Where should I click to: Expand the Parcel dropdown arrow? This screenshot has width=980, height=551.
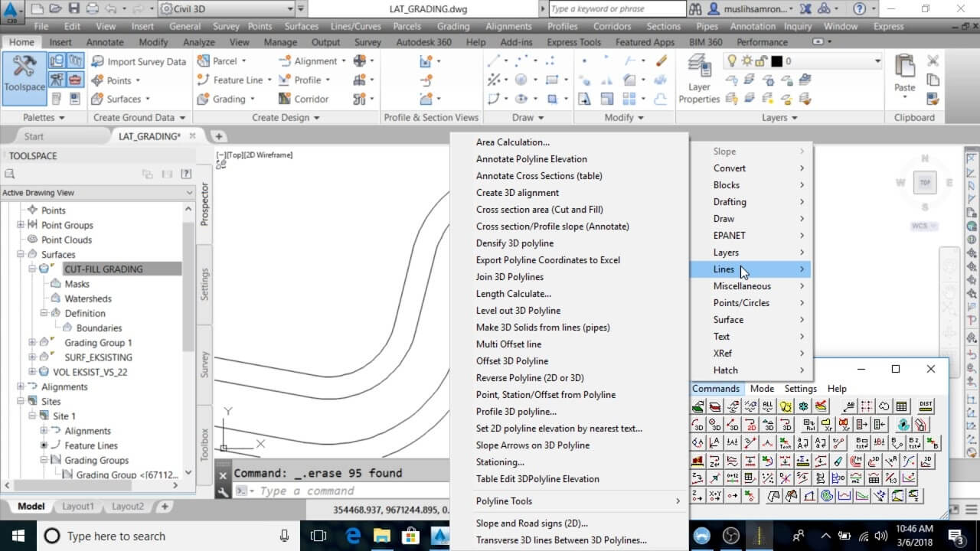(243, 61)
